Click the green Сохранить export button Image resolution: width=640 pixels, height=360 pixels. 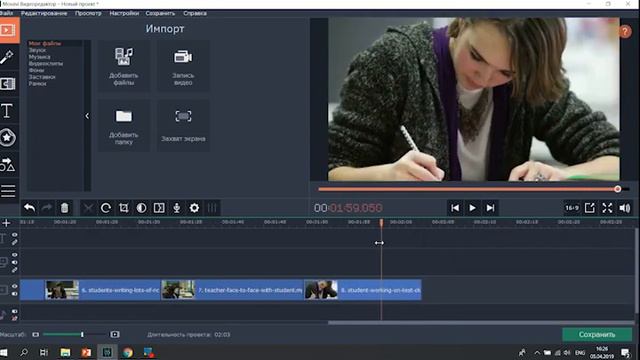(x=597, y=335)
